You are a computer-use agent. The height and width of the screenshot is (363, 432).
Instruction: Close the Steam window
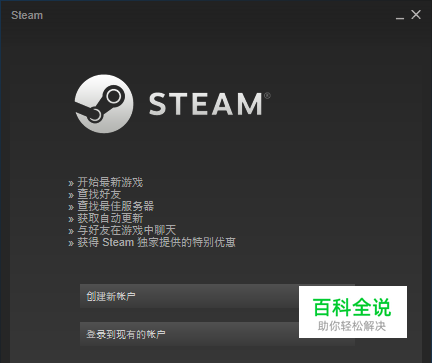[416, 15]
